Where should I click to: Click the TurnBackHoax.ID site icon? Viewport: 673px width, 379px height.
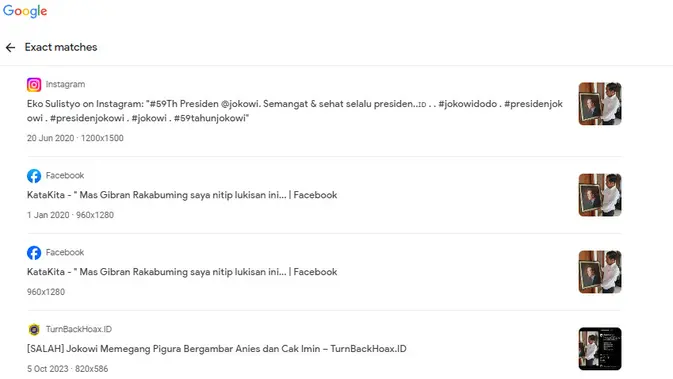click(34, 329)
